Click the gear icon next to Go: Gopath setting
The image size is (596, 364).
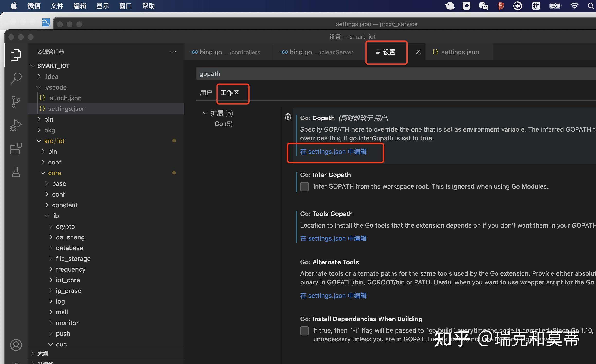click(288, 117)
